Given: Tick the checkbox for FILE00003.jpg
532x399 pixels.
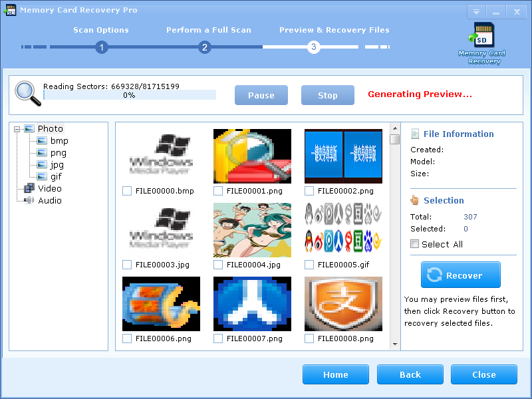Looking at the screenshot, I should (127, 265).
